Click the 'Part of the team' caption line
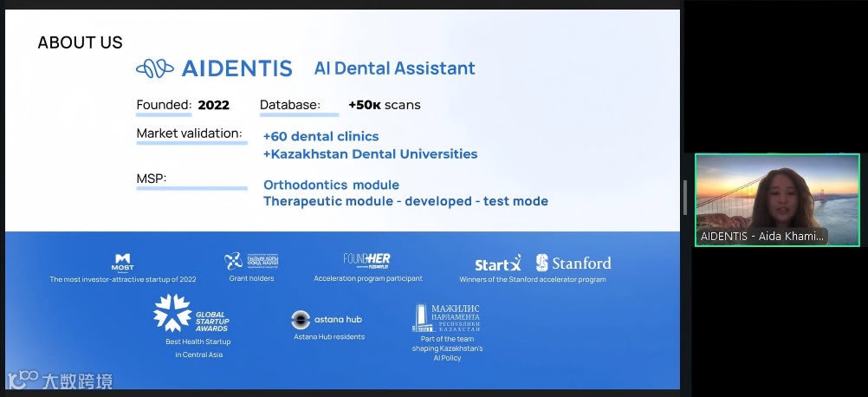The image size is (868, 397). pos(447,339)
